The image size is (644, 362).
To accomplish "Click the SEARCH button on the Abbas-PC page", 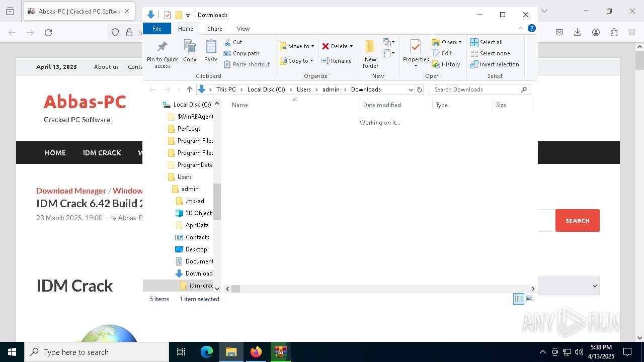I will point(577,221).
